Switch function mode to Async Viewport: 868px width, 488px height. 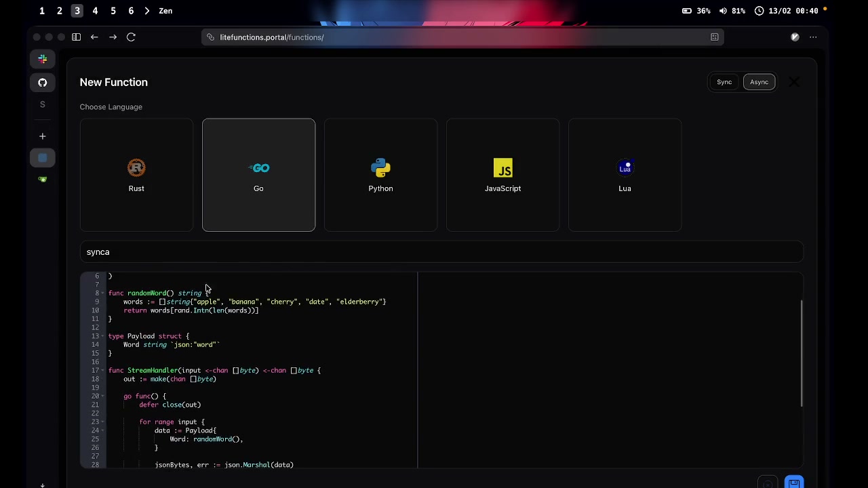point(759,82)
